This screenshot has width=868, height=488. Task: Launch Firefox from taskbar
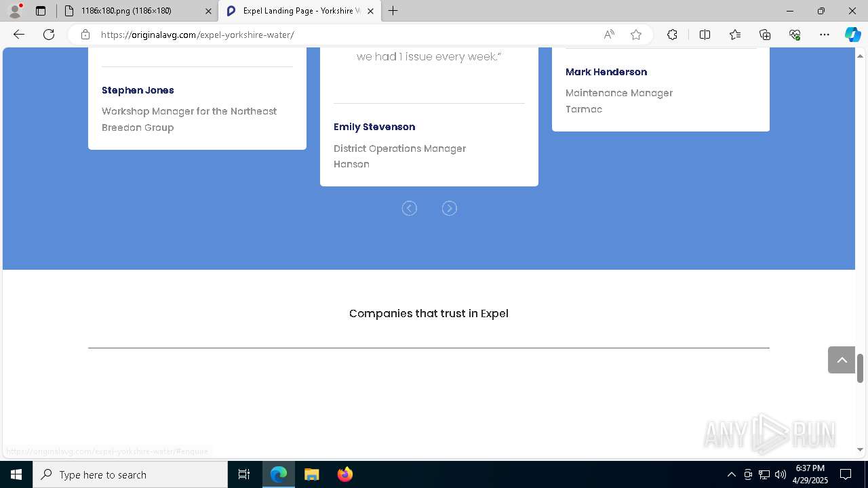click(x=344, y=474)
